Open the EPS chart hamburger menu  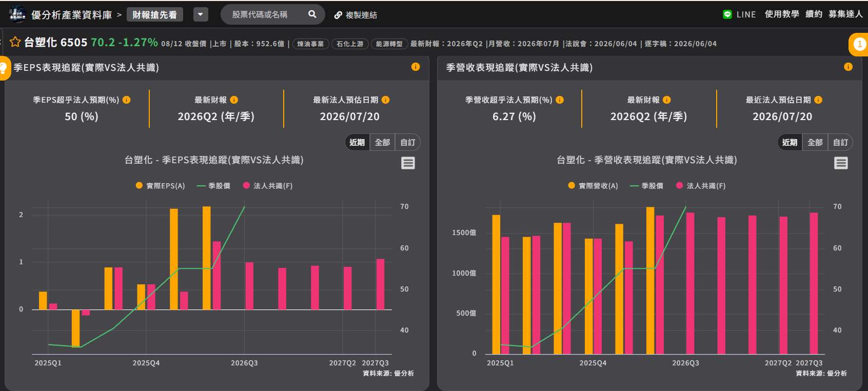(408, 163)
